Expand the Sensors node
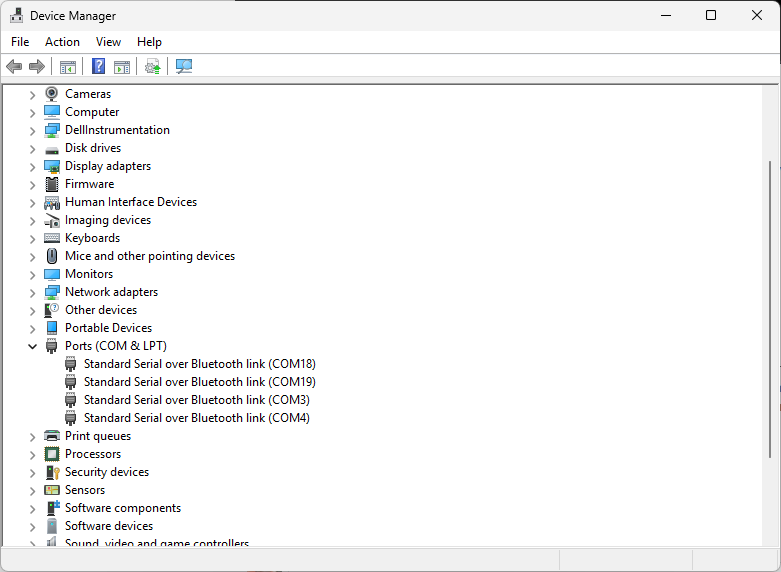This screenshot has height=572, width=781. tap(32, 490)
